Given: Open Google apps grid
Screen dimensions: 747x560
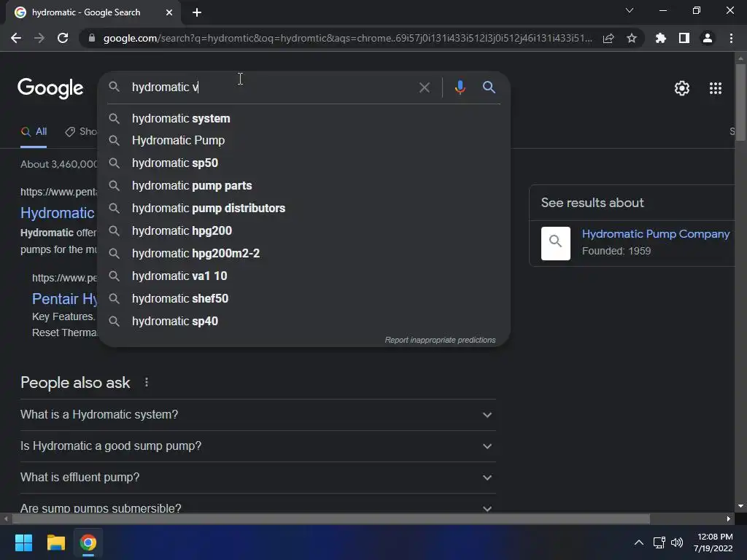Looking at the screenshot, I should [x=716, y=88].
